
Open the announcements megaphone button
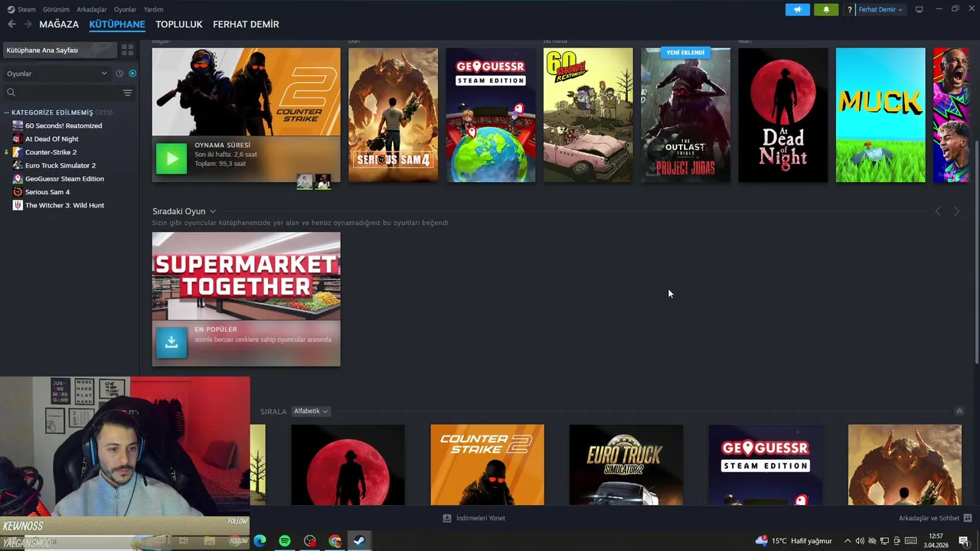tap(797, 9)
